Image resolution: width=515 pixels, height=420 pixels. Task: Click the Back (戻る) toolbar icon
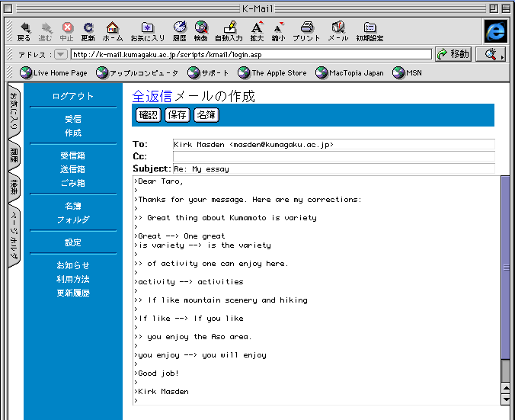coord(24,31)
